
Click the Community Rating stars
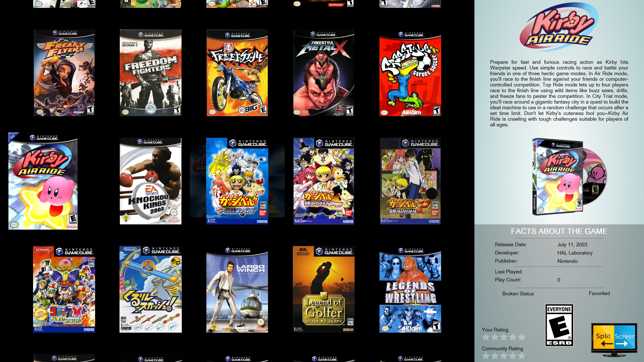[x=504, y=356]
